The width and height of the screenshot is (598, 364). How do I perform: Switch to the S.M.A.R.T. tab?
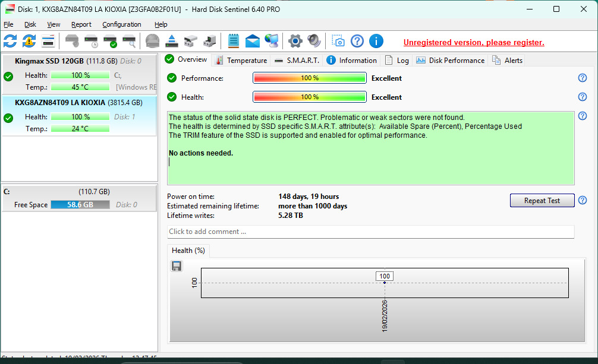(297, 60)
